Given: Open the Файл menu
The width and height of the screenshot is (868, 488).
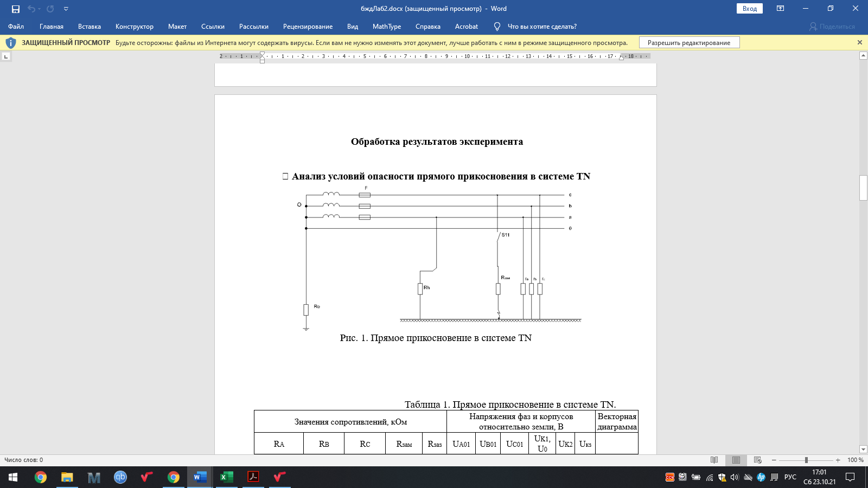Looking at the screenshot, I should pyautogui.click(x=16, y=27).
